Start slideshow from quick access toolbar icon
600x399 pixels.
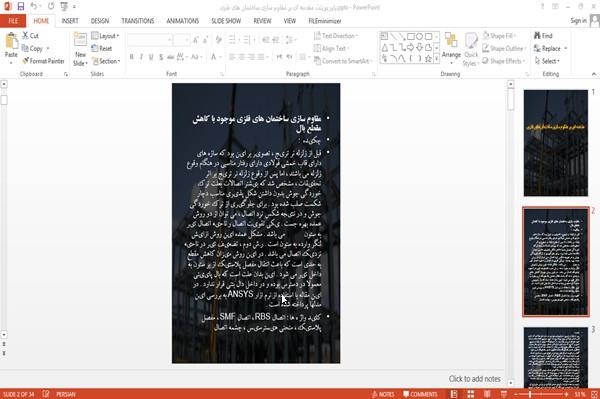tap(64, 7)
